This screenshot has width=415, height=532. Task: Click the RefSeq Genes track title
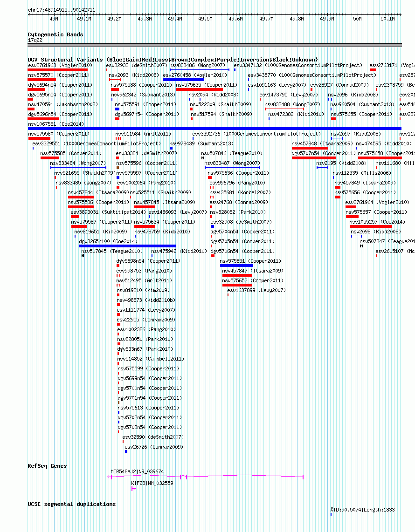(47, 466)
